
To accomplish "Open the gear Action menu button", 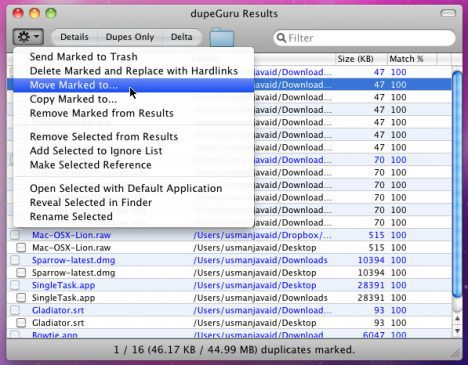I will (28, 36).
